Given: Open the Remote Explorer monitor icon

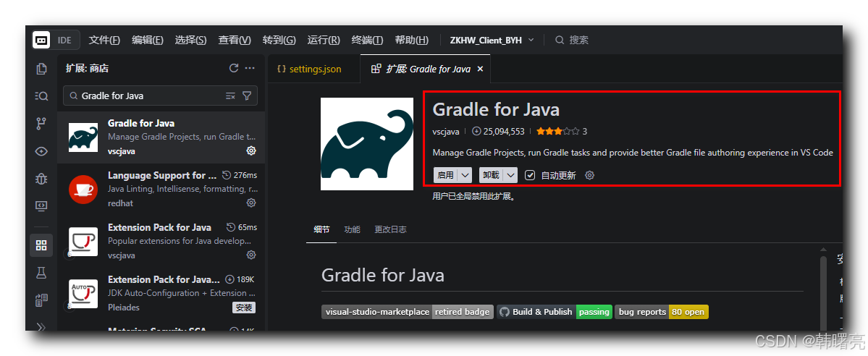Looking at the screenshot, I should click(41, 205).
